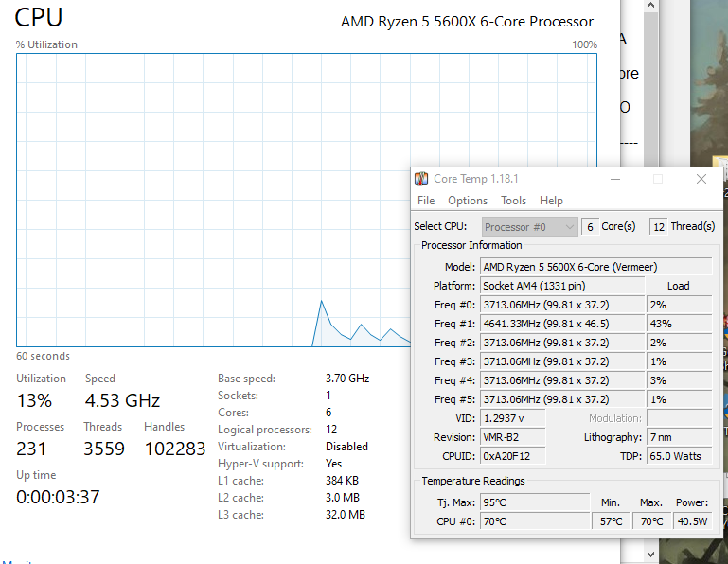Click the Freq #2 frequency field
Image resolution: width=728 pixels, height=564 pixels.
(562, 344)
